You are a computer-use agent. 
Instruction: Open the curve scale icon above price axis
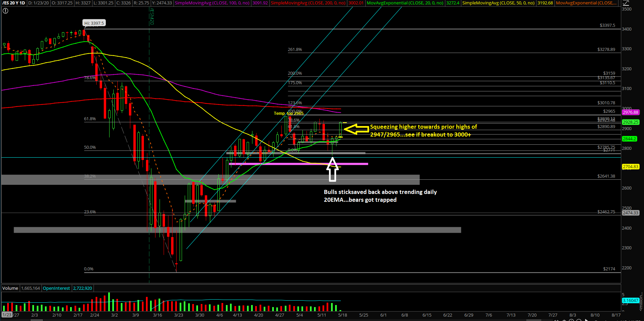[626, 3]
